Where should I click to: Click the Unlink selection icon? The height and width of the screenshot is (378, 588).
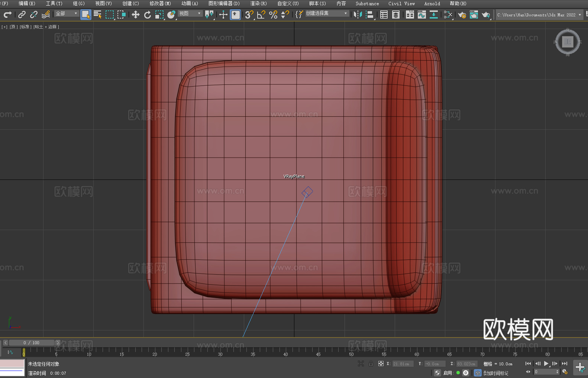pyautogui.click(x=34, y=14)
